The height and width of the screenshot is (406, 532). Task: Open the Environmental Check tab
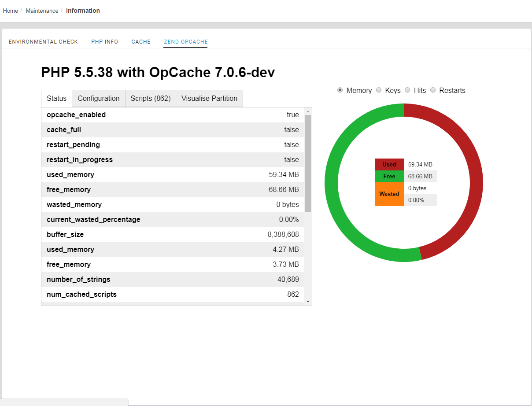(x=43, y=42)
